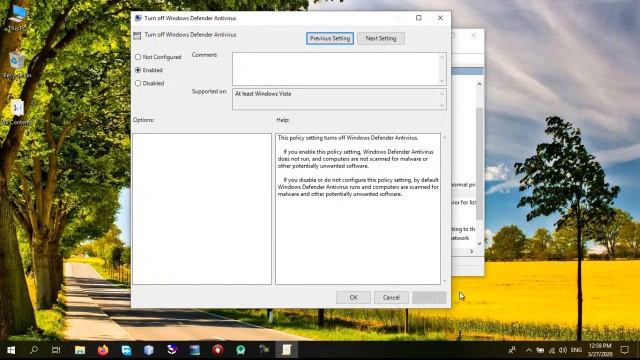
Task: Open the photo viewer app on the taskbar
Action: click(195, 350)
